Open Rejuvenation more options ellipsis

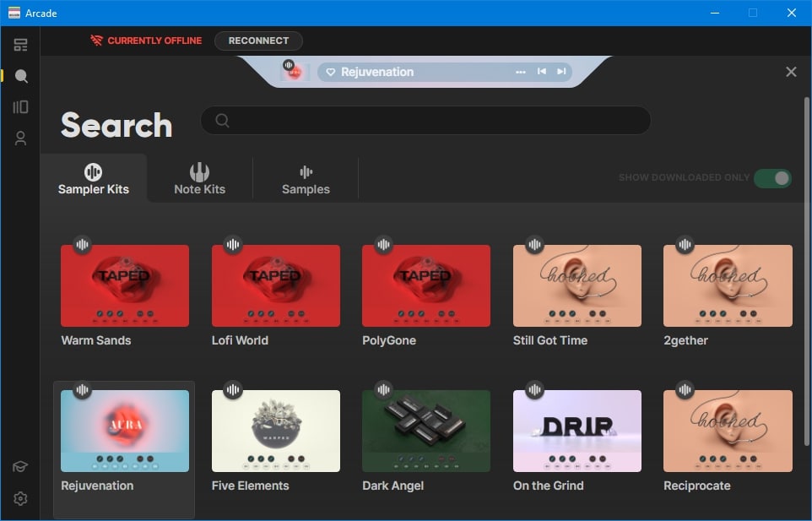521,72
